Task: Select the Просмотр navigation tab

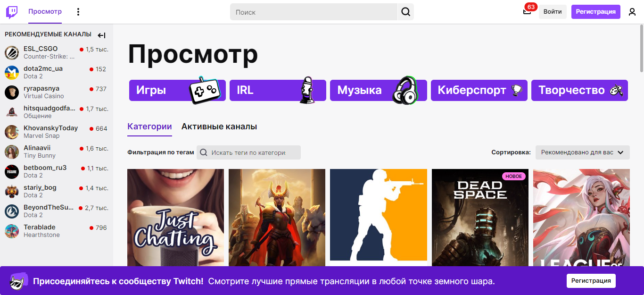Action: 45,11
